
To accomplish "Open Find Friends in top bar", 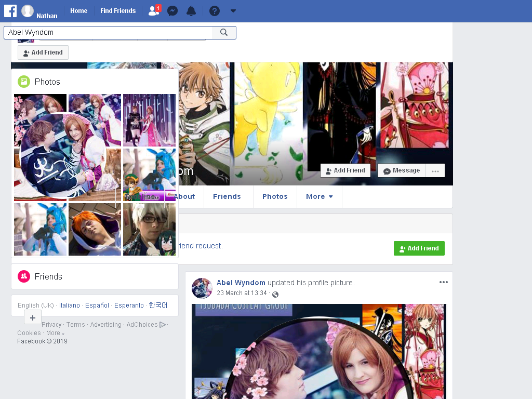I will pos(118,11).
